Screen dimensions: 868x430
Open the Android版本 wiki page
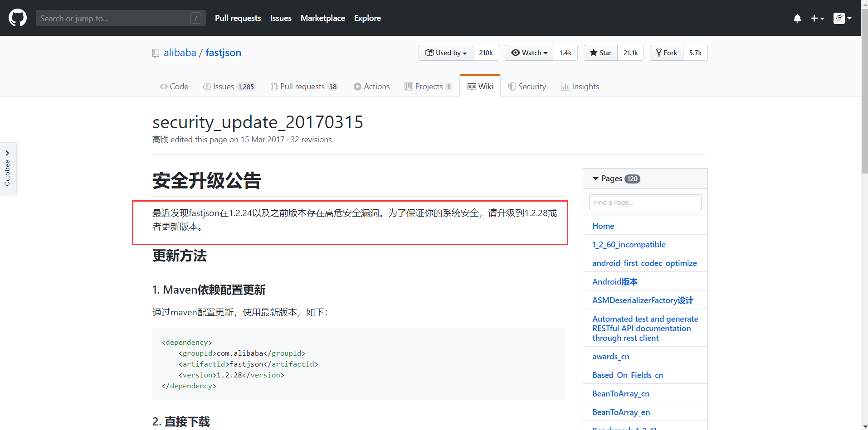[x=614, y=282]
